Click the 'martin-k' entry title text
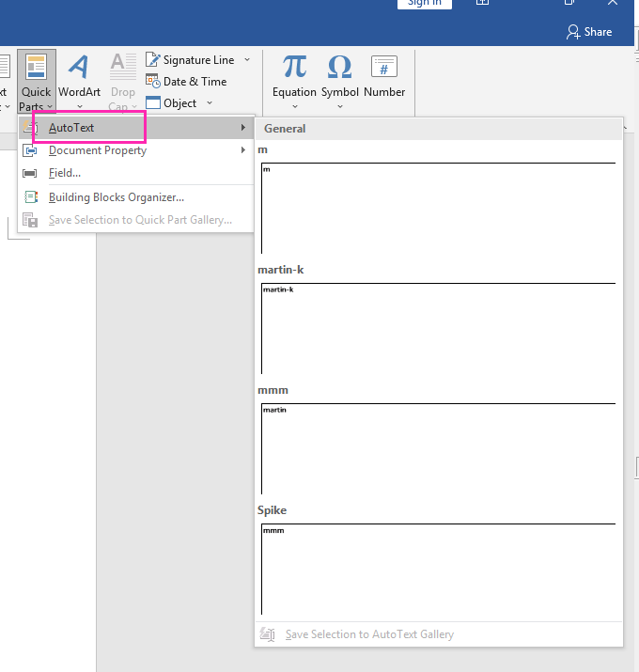The image size is (639, 672). click(281, 270)
